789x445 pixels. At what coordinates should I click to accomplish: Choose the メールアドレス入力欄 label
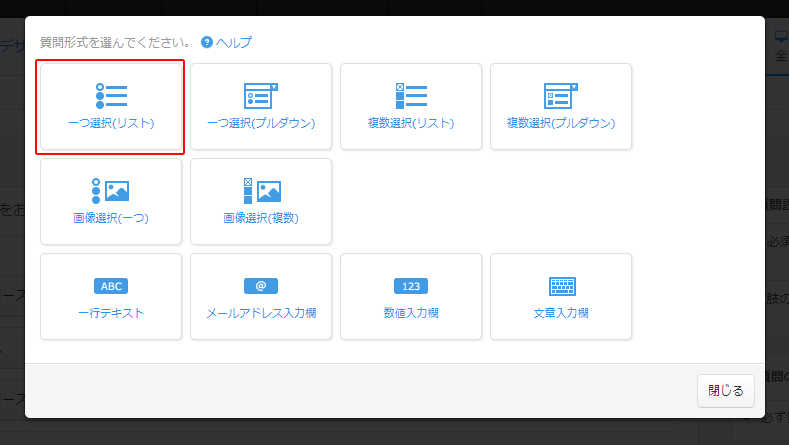(x=261, y=313)
